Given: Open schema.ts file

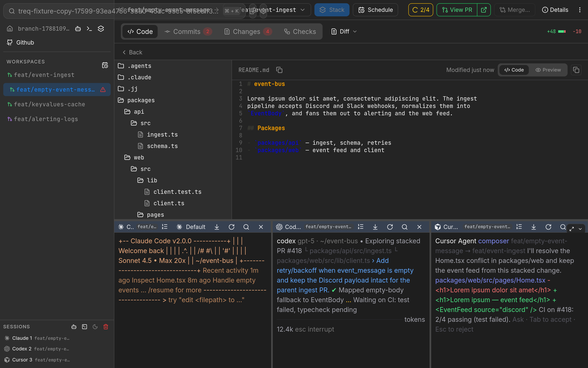Looking at the screenshot, I should click(173, 146).
